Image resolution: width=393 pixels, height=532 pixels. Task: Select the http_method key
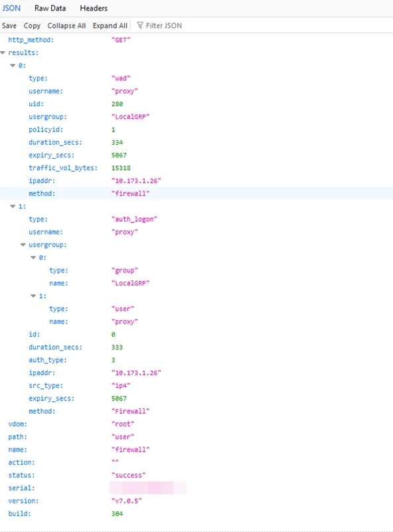[31, 40]
